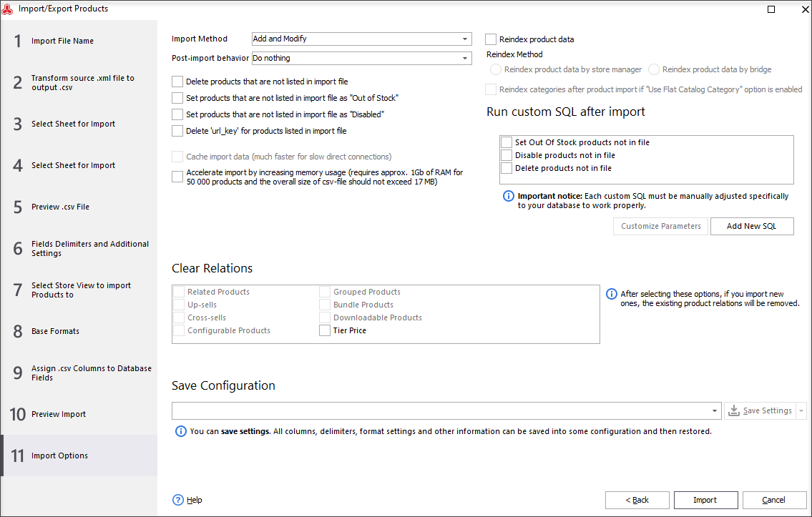Click Cache import data checkbox

pos(177,157)
